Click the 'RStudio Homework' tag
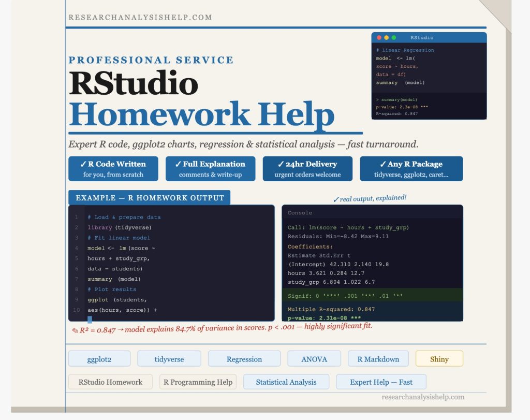Image resolution: width=530 pixels, height=420 pixels. (111, 382)
